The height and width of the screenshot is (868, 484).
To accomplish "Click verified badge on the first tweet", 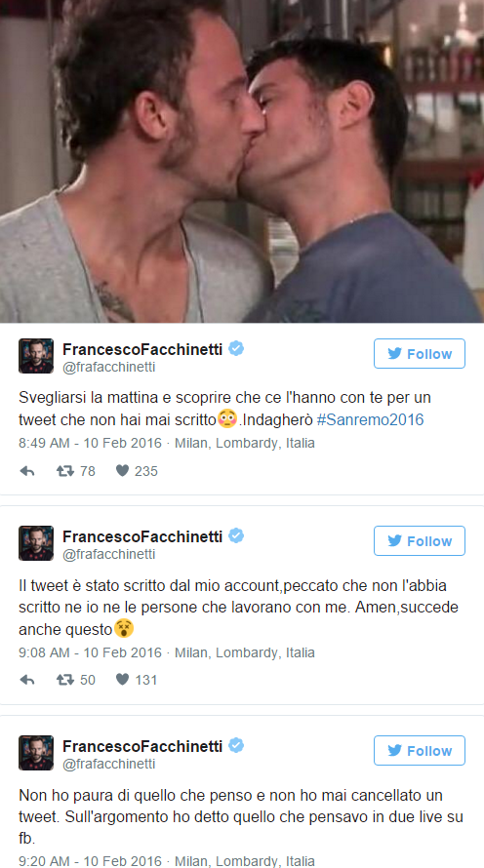I will (236, 349).
